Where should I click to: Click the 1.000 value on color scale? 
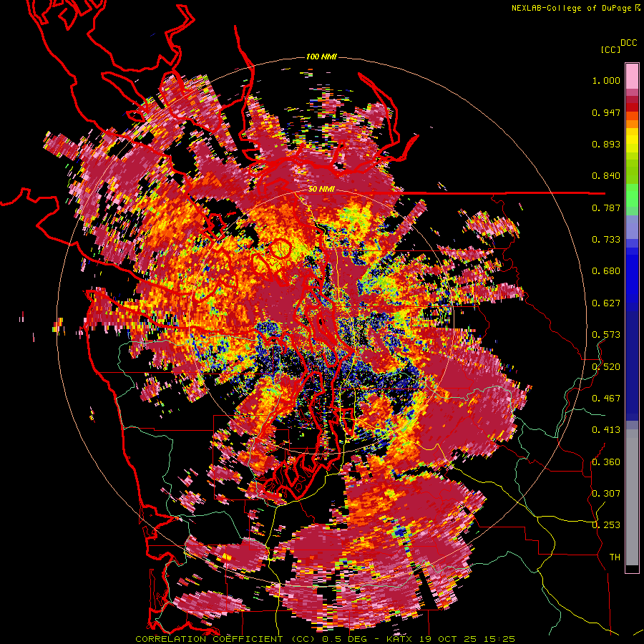click(x=606, y=80)
